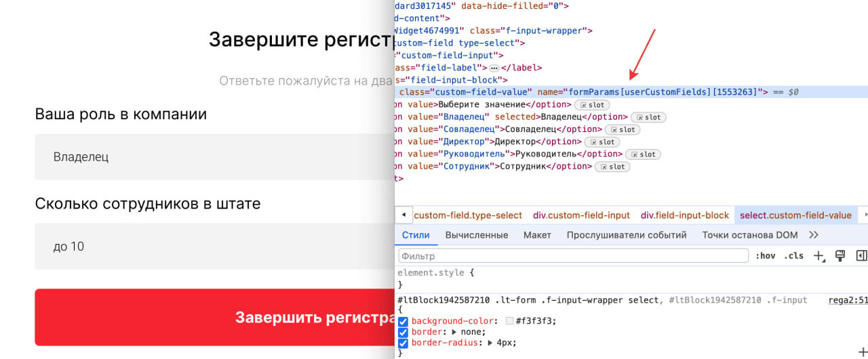
Task: Switch to the Макет tab
Action: [x=537, y=235]
